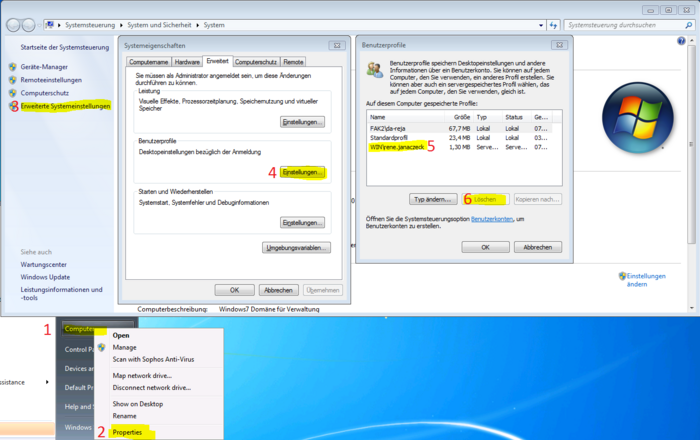Click Einstellungen under Benutzerprofile
Image resolution: width=700 pixels, height=440 pixels.
(302, 172)
